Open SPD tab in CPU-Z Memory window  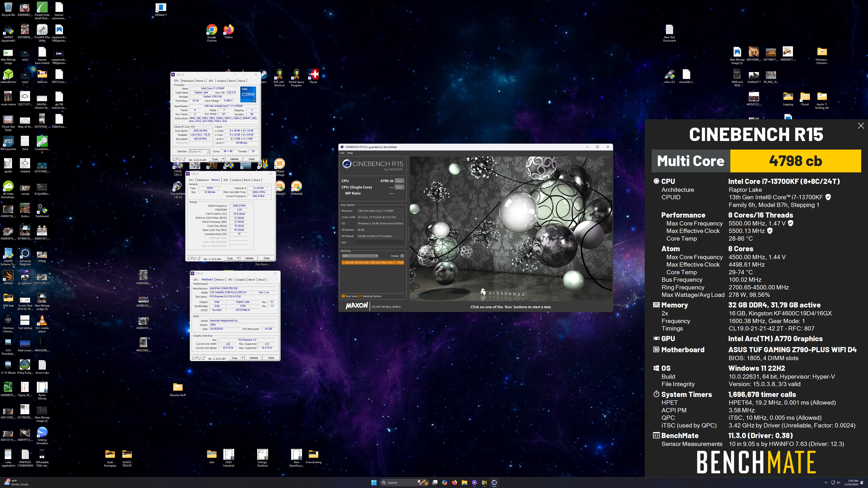click(226, 180)
